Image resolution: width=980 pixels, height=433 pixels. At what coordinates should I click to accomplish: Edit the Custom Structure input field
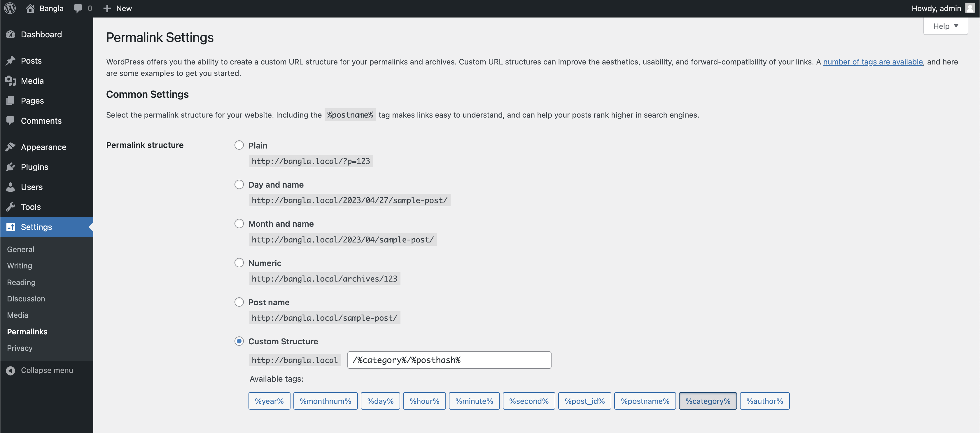(x=450, y=359)
